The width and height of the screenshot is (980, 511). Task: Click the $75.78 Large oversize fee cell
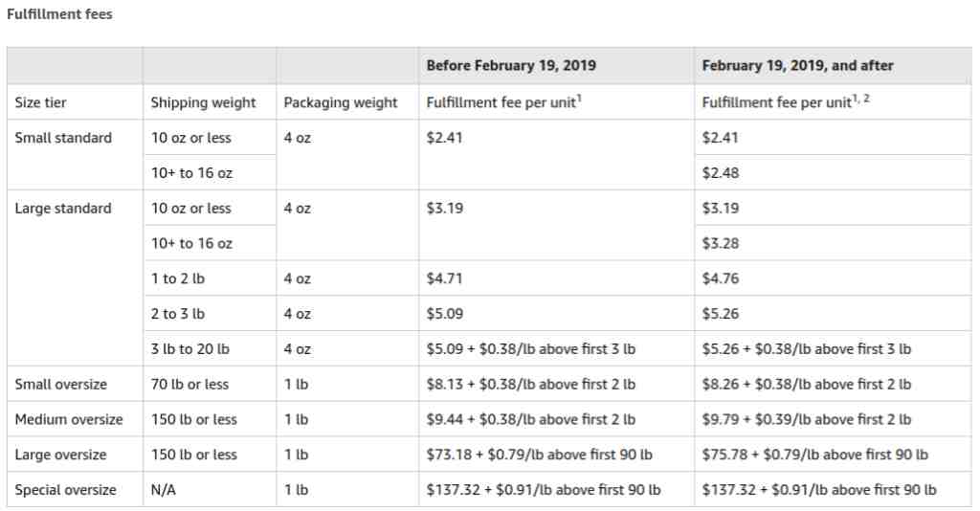coord(814,455)
